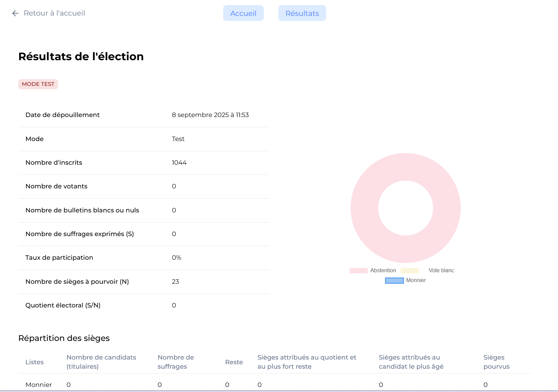Click the Abstention legend label
Image resolution: width=558 pixels, height=392 pixels.
tap(383, 271)
